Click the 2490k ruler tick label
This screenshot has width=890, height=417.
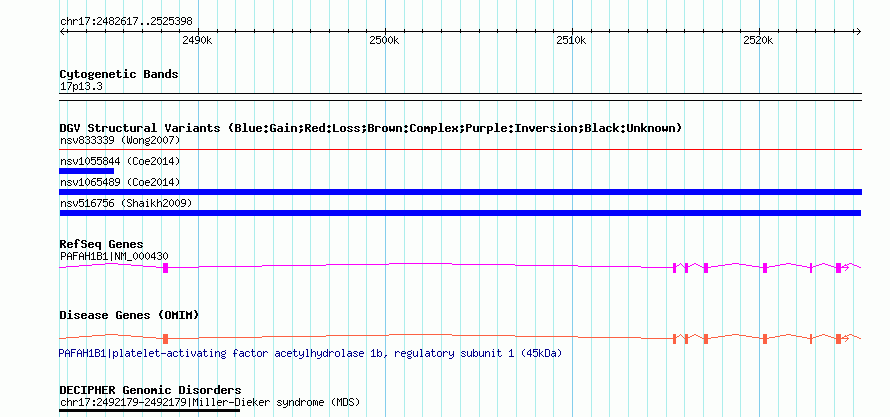tap(197, 41)
